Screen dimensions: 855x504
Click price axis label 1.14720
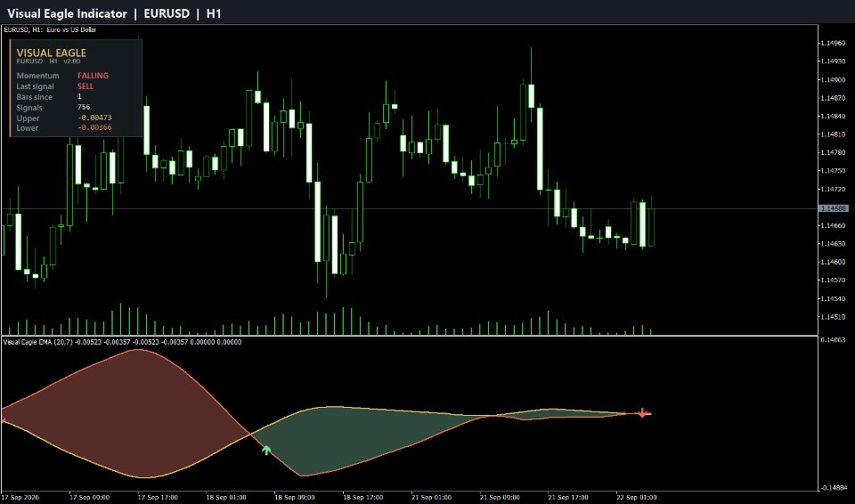pos(834,190)
